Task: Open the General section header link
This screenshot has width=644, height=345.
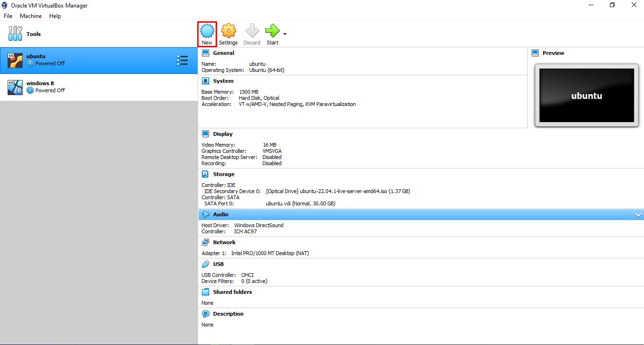Action: [x=224, y=53]
